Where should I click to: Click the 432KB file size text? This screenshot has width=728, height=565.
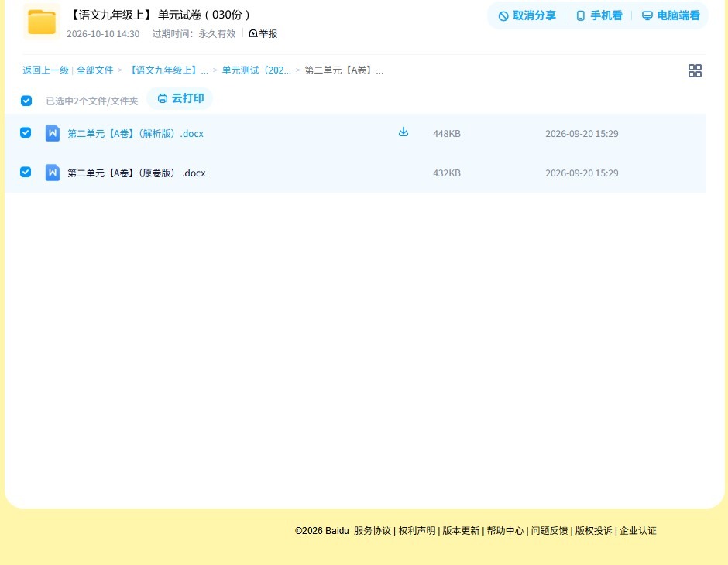pyautogui.click(x=447, y=173)
